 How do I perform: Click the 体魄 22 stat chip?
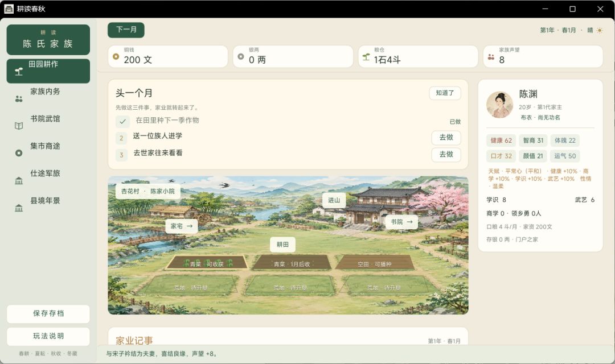565,140
